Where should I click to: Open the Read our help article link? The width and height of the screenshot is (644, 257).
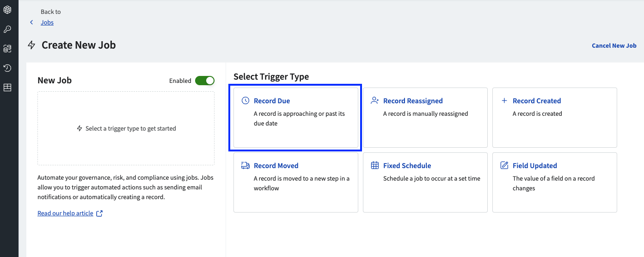point(65,213)
